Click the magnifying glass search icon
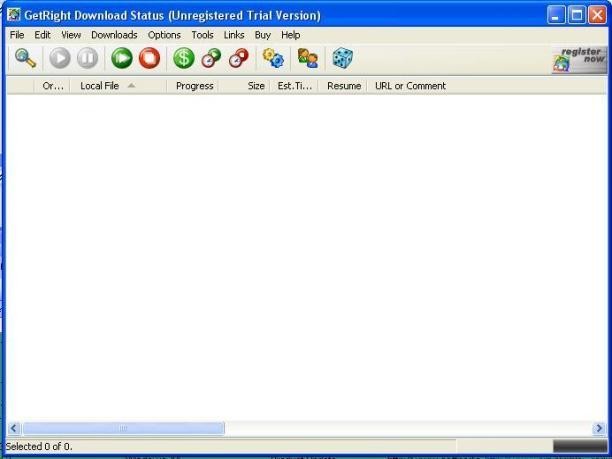 pyautogui.click(x=25, y=59)
